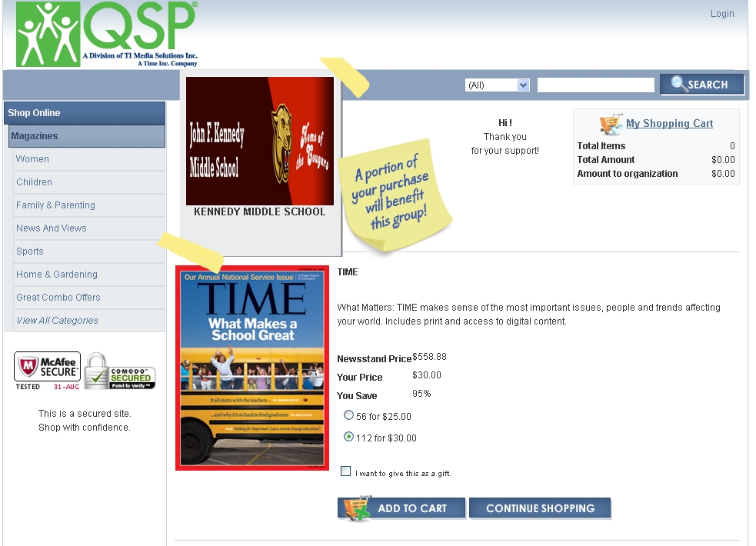Image resolution: width=756 pixels, height=546 pixels.
Task: Open the My Shopping Cart link
Action: pyautogui.click(x=669, y=123)
